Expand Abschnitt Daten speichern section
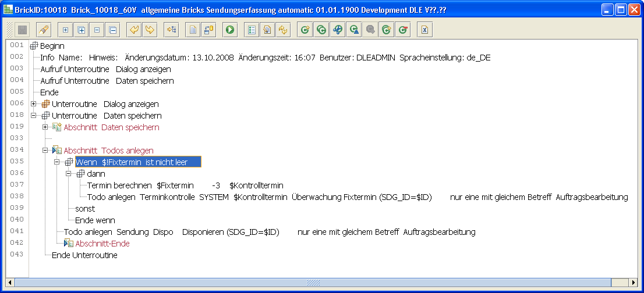 [x=45, y=127]
